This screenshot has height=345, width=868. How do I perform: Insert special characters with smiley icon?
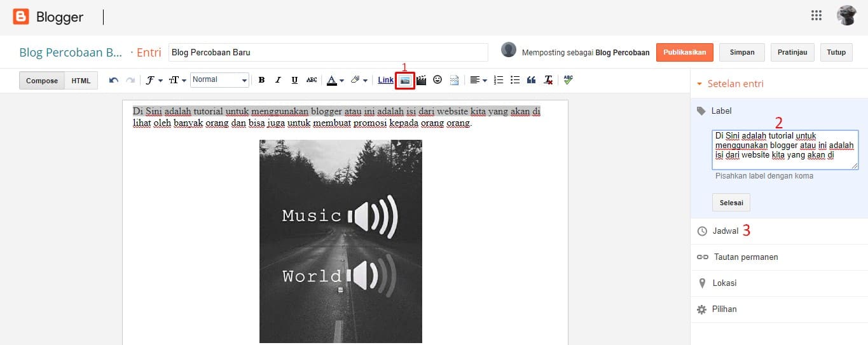pos(437,80)
